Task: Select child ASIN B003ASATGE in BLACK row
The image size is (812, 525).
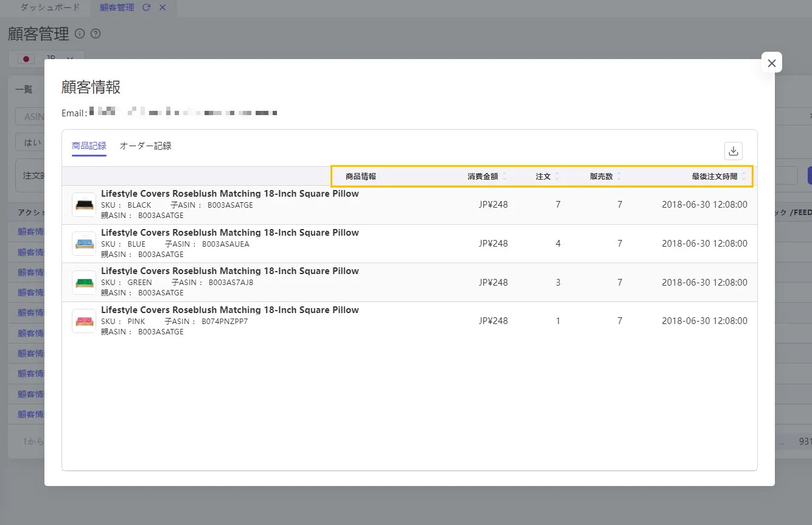Action: pyautogui.click(x=230, y=205)
